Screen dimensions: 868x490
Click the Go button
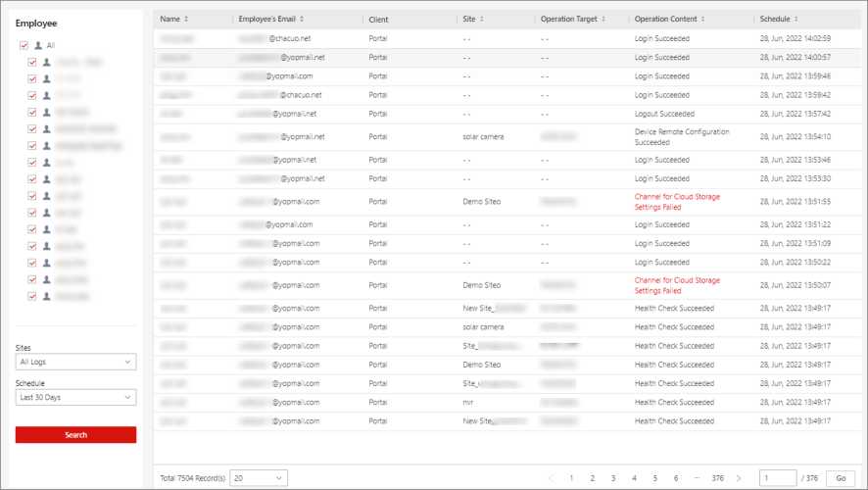(840, 478)
